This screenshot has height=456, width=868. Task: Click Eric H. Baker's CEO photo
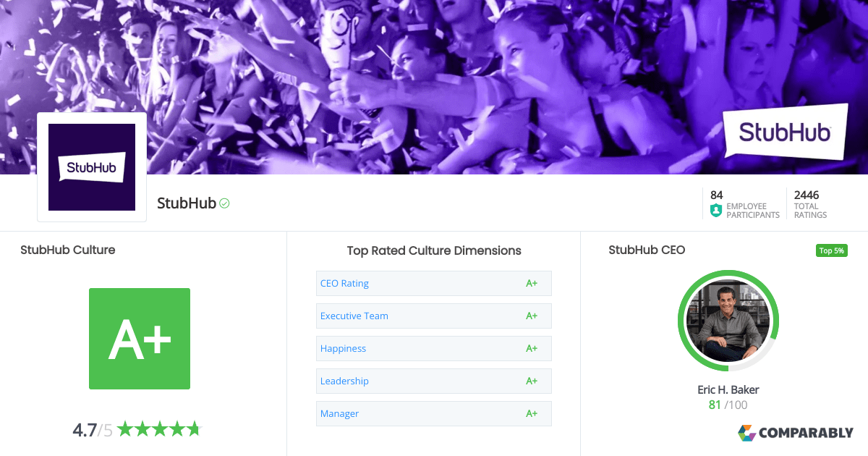coord(728,321)
